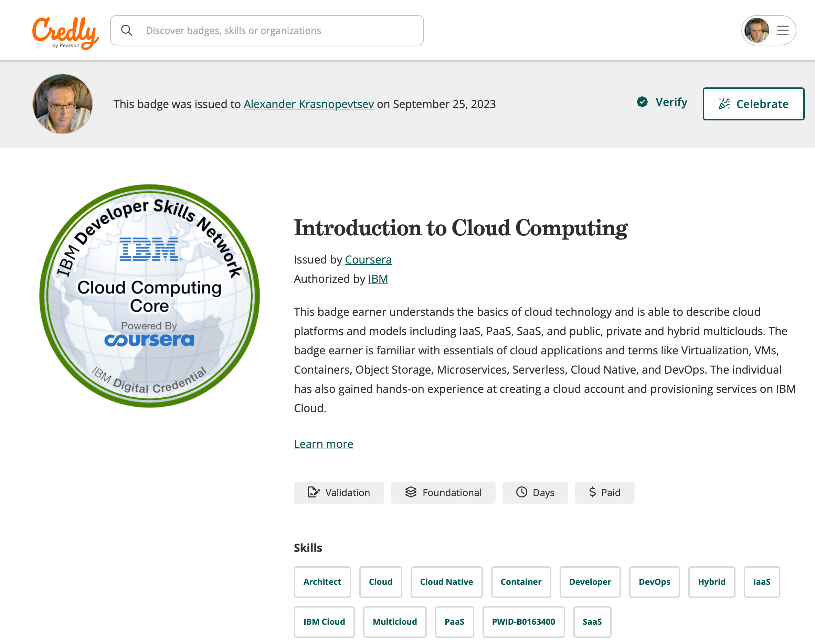Select the Architect skill tag
This screenshot has width=815, height=644.
tap(322, 582)
